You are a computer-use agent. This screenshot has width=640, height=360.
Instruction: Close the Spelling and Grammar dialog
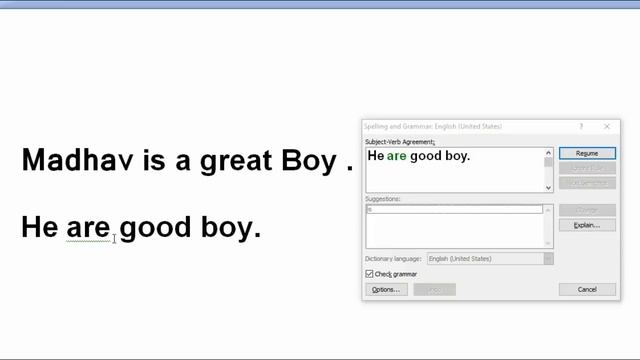tap(607, 127)
